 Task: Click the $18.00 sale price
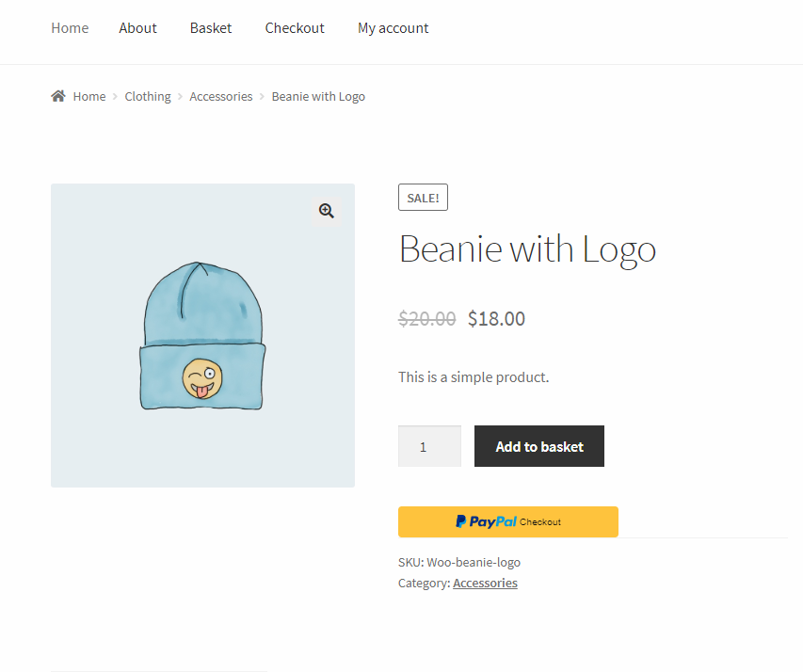(x=496, y=318)
